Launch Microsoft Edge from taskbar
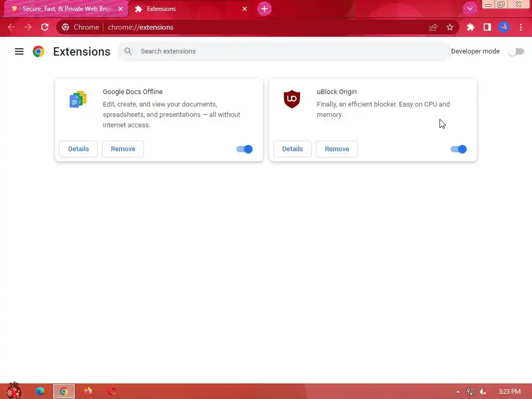 click(40, 391)
